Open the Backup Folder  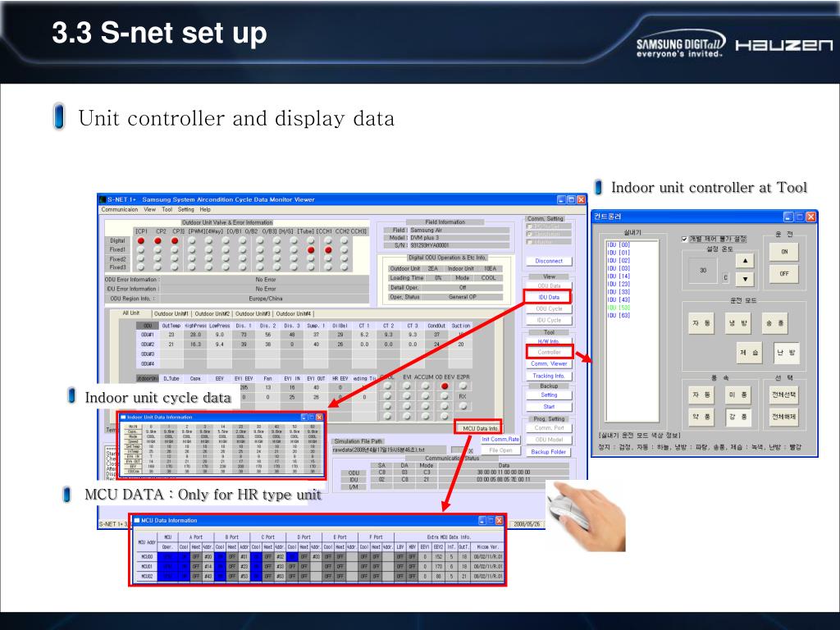tap(549, 452)
